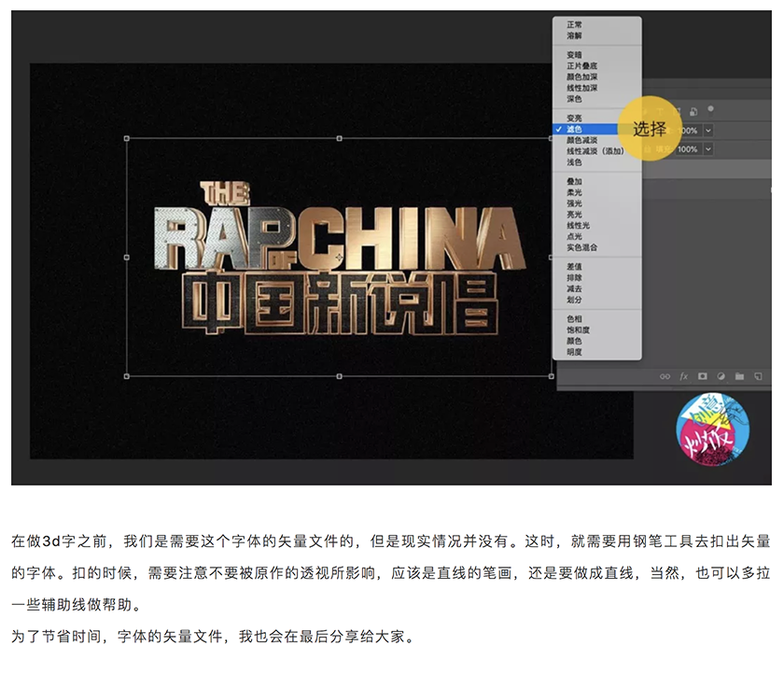Viewport: 784px width, 674px height.
Task: Create a new layer icon
Action: (758, 376)
